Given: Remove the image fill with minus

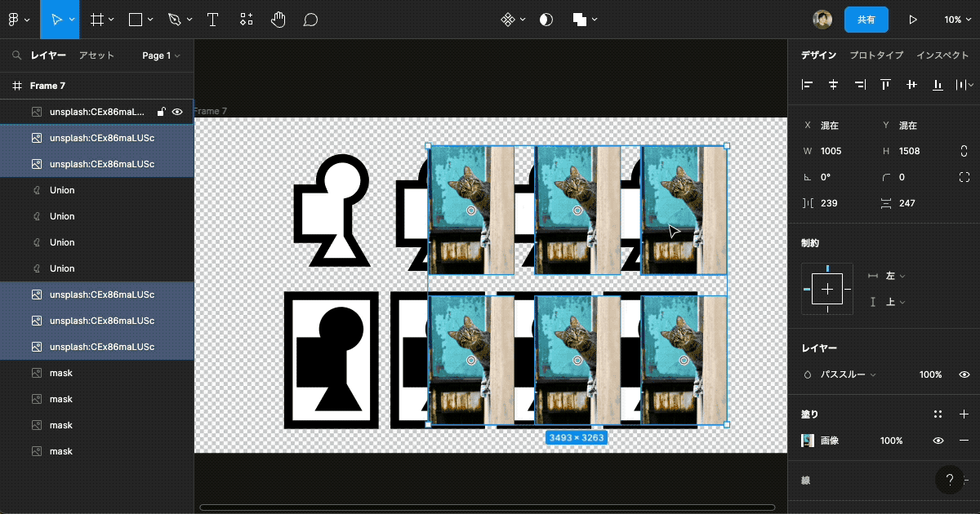Looking at the screenshot, I should pos(964,441).
